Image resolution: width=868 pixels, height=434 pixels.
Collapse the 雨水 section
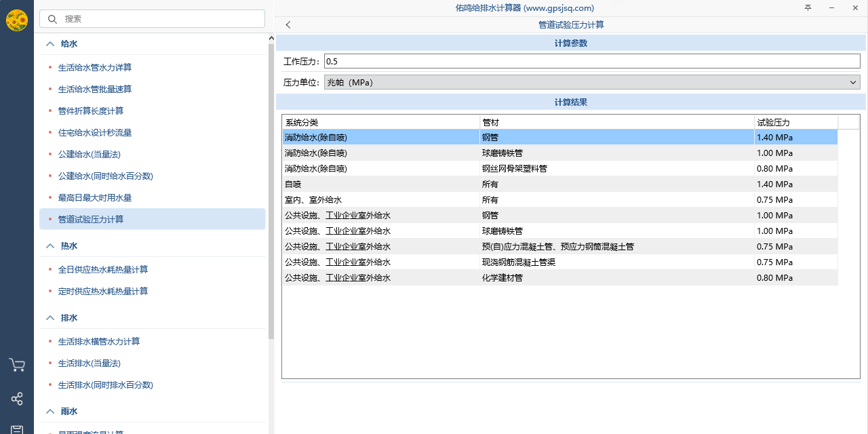pyautogui.click(x=50, y=411)
